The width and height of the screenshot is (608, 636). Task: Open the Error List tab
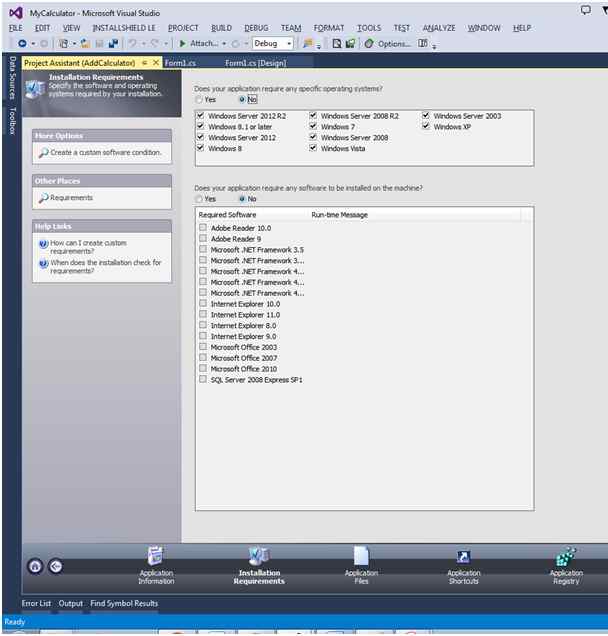click(x=37, y=603)
